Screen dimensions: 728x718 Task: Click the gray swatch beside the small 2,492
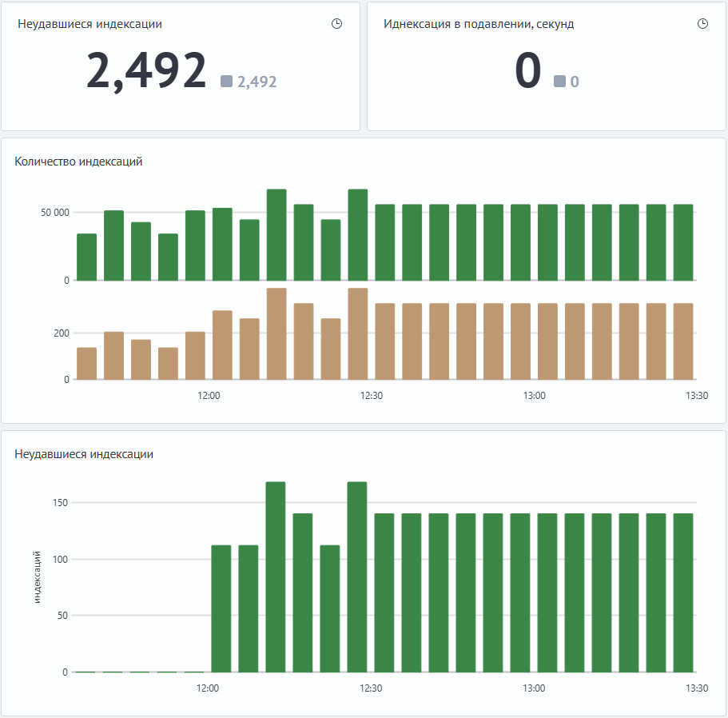pos(226,82)
